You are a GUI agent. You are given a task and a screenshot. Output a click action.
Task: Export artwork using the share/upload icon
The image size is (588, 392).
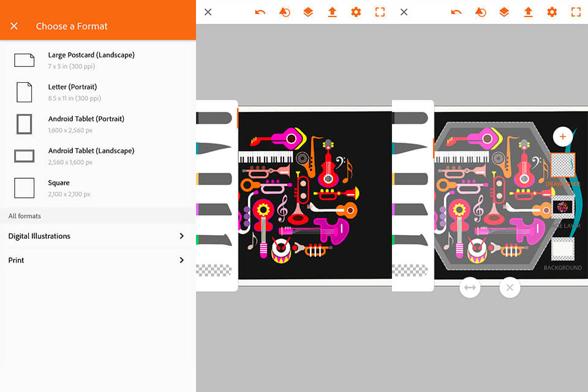(x=528, y=12)
